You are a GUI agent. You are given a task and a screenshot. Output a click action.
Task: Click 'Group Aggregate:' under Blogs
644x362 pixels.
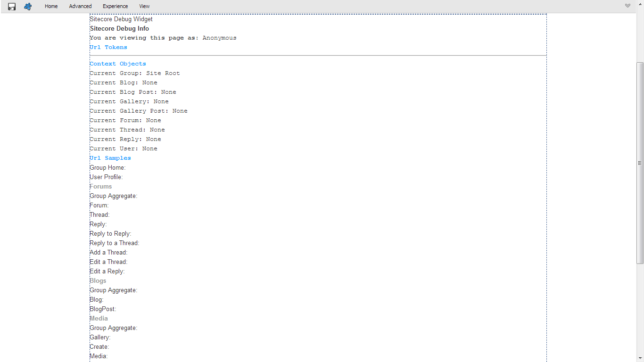tap(114, 290)
